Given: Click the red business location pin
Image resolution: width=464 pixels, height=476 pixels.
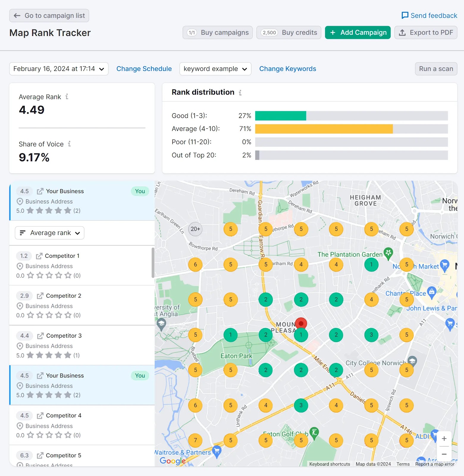Looking at the screenshot, I should pyautogui.click(x=301, y=323).
